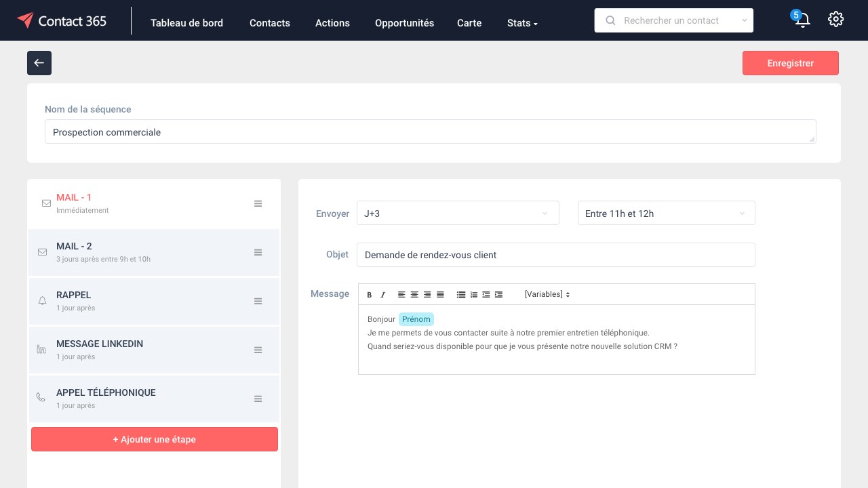Click the message line mentioning solution CRM
Viewport: 868px width, 488px height.
coord(522,346)
